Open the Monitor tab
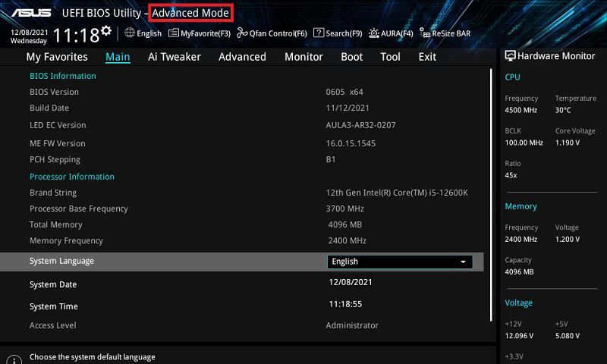 [303, 57]
